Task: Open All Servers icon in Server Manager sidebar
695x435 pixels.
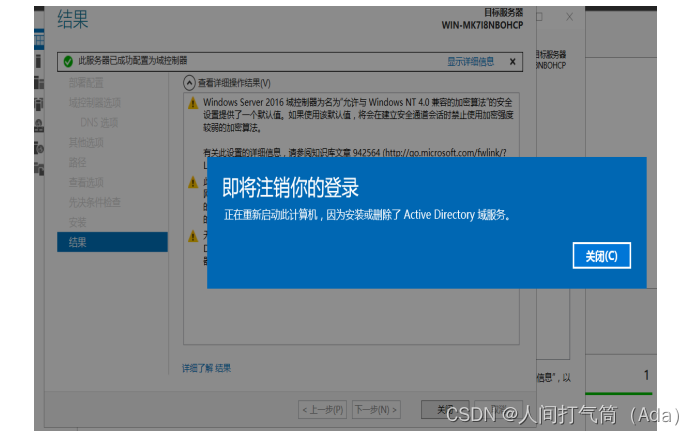Action: 39,82
